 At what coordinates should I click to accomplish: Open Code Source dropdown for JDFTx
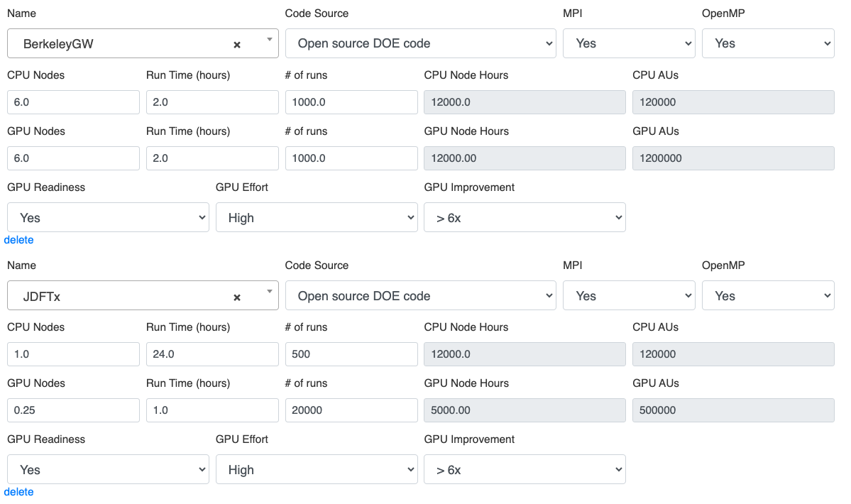tap(420, 296)
